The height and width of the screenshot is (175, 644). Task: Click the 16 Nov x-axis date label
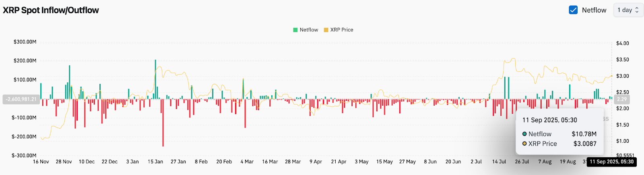coord(41,162)
